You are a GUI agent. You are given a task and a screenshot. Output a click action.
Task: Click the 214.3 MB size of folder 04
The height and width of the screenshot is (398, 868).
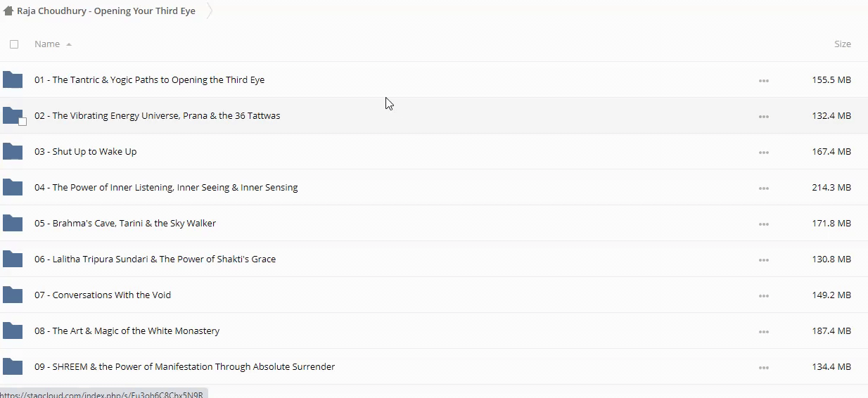831,188
